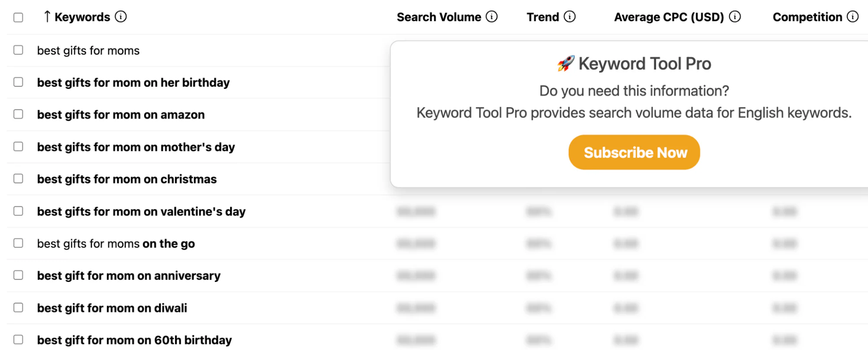Open the Competition column info icon
868x350 pixels.
click(x=852, y=16)
